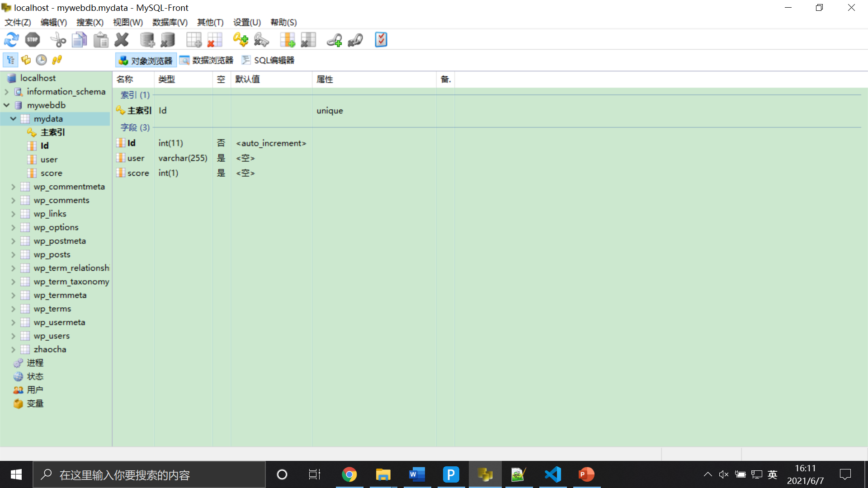Viewport: 868px width, 488px height.
Task: Click the New Foreign Key chain icon
Action: pyautogui.click(x=335, y=40)
